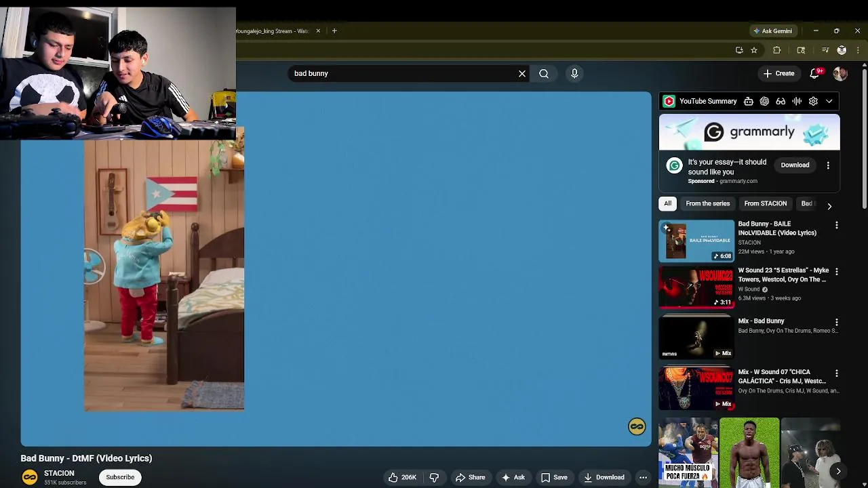Click the magnifier search button
Viewport: 868px width, 488px height.
544,73
